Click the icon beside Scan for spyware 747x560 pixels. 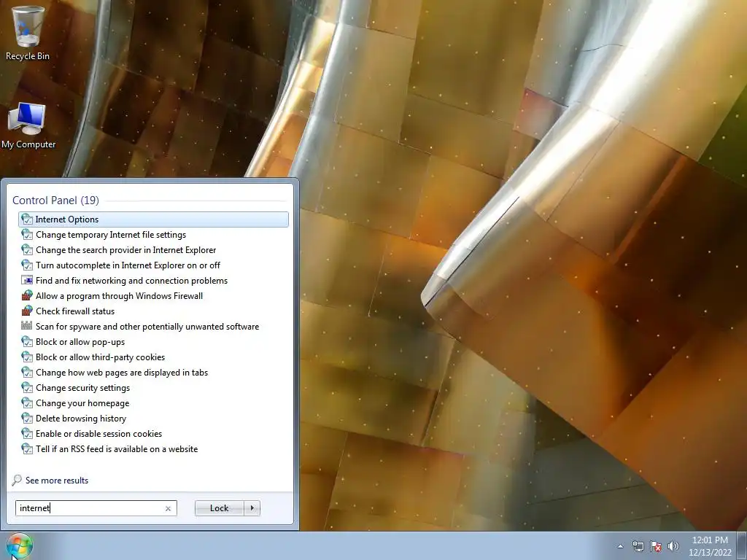point(27,326)
